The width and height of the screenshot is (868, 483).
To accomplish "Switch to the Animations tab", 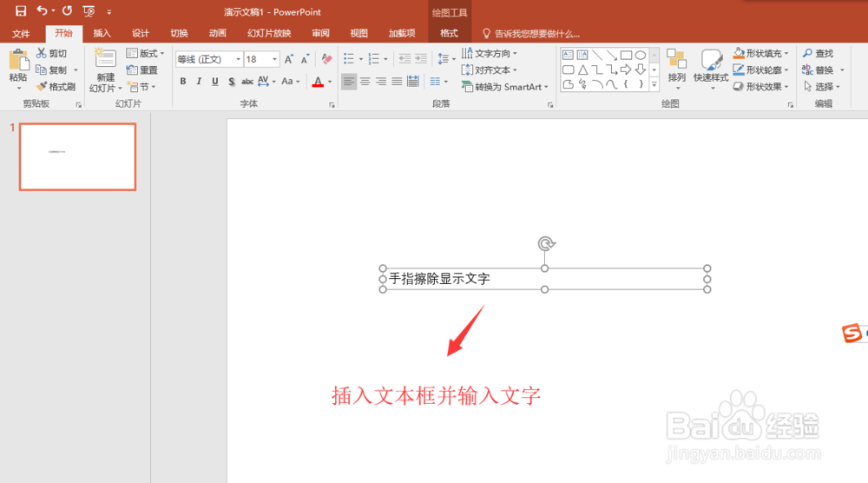I will [x=217, y=33].
